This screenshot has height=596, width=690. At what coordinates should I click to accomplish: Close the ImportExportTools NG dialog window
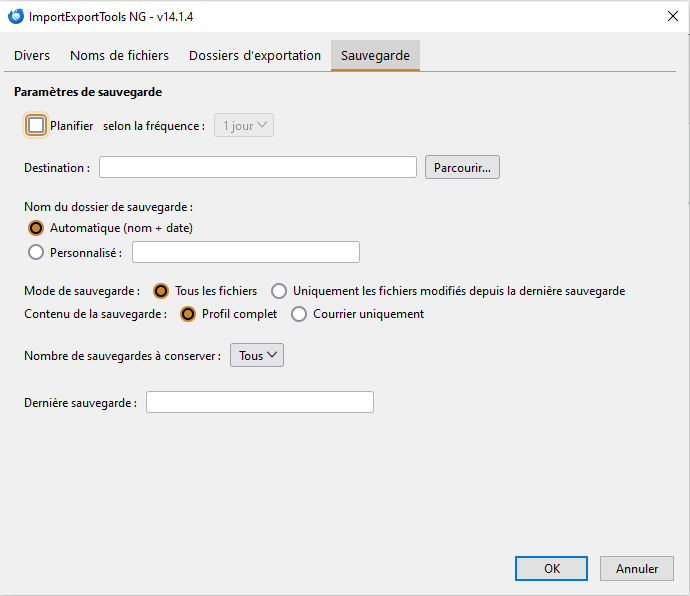tap(668, 16)
